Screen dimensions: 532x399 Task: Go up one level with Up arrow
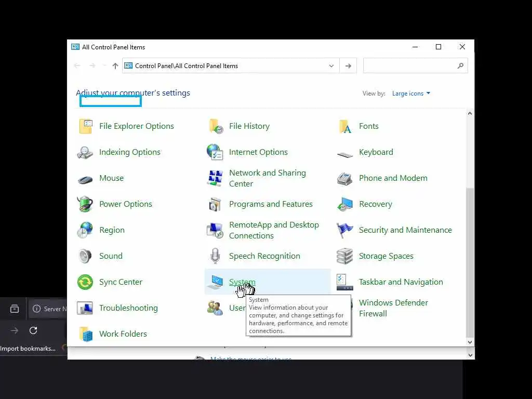click(115, 66)
